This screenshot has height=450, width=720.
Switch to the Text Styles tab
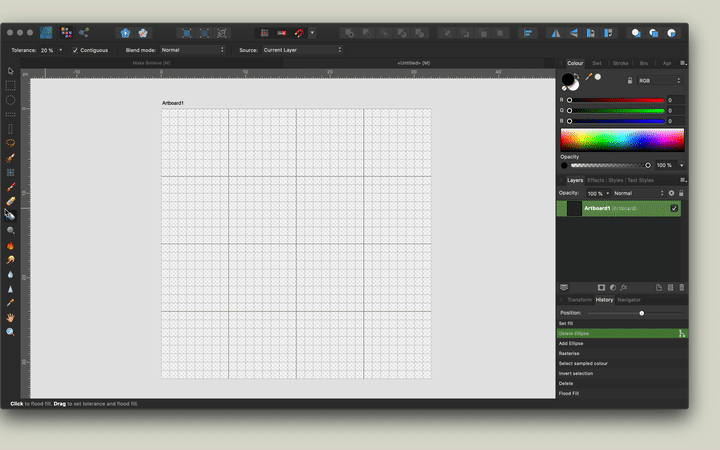pos(640,180)
